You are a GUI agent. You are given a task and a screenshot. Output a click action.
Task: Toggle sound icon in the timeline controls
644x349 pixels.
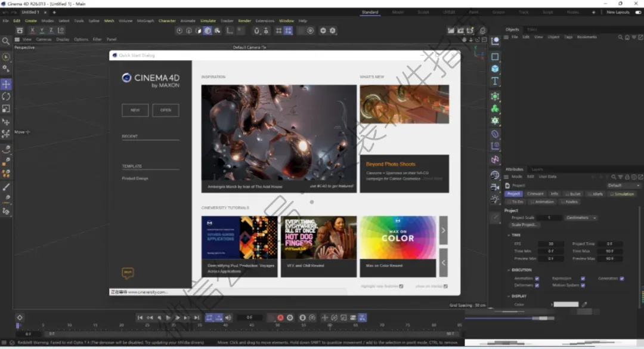(228, 318)
